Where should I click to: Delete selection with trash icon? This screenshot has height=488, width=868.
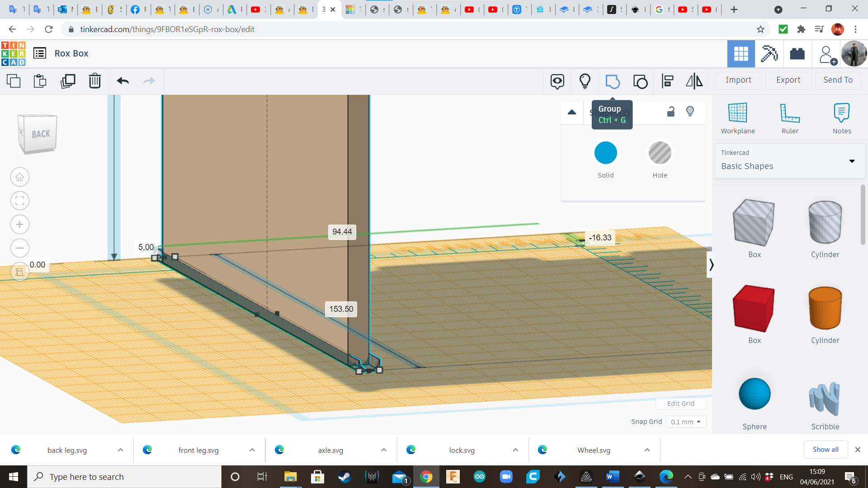tap(95, 81)
